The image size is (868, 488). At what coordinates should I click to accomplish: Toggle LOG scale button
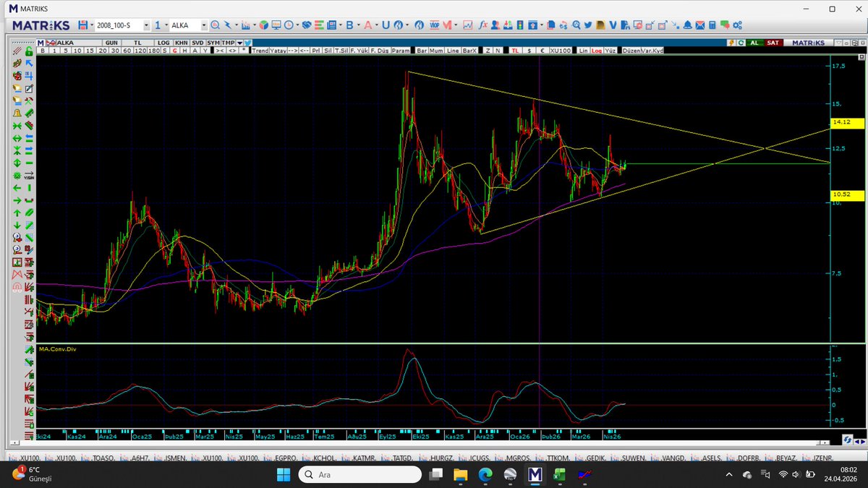[x=163, y=43]
